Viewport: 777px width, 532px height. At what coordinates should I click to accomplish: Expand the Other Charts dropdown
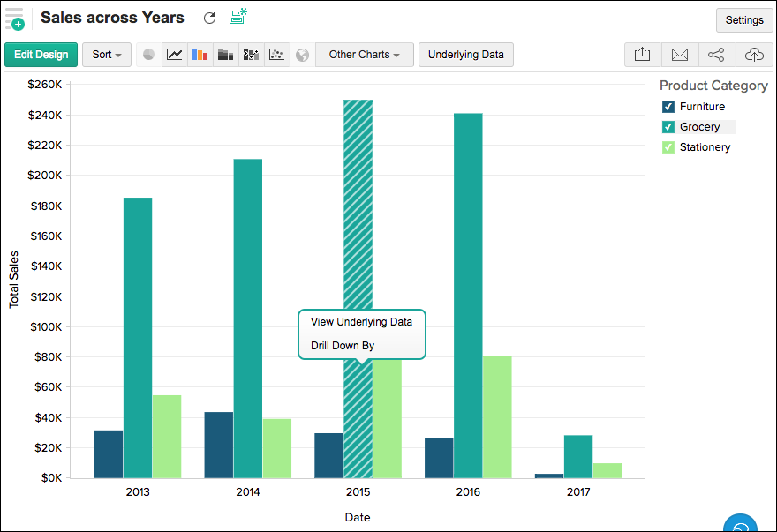pos(364,55)
